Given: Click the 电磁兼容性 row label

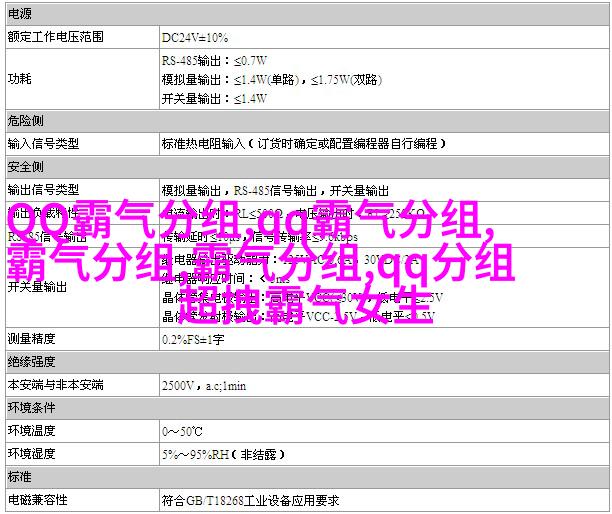Looking at the screenshot, I should [37, 500].
